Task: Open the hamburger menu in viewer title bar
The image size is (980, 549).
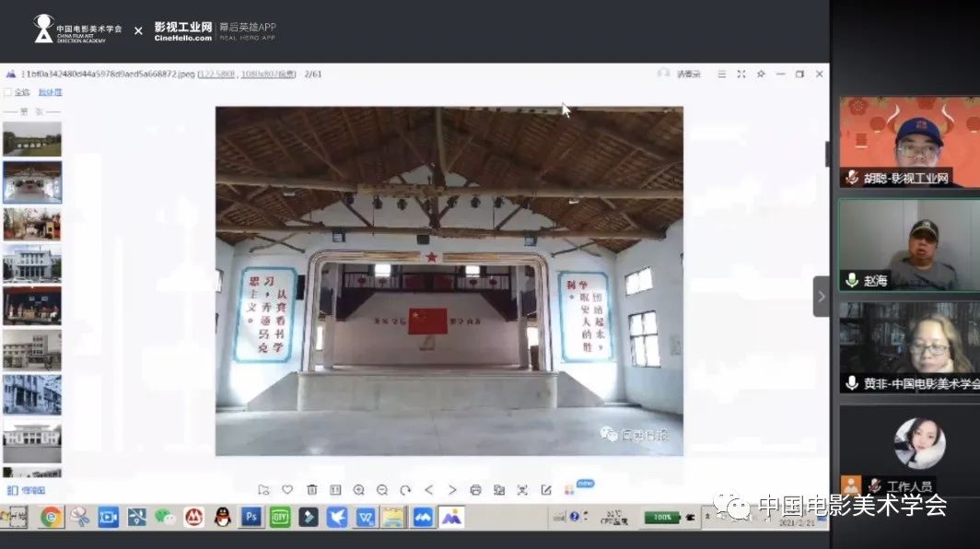Action: click(x=722, y=74)
